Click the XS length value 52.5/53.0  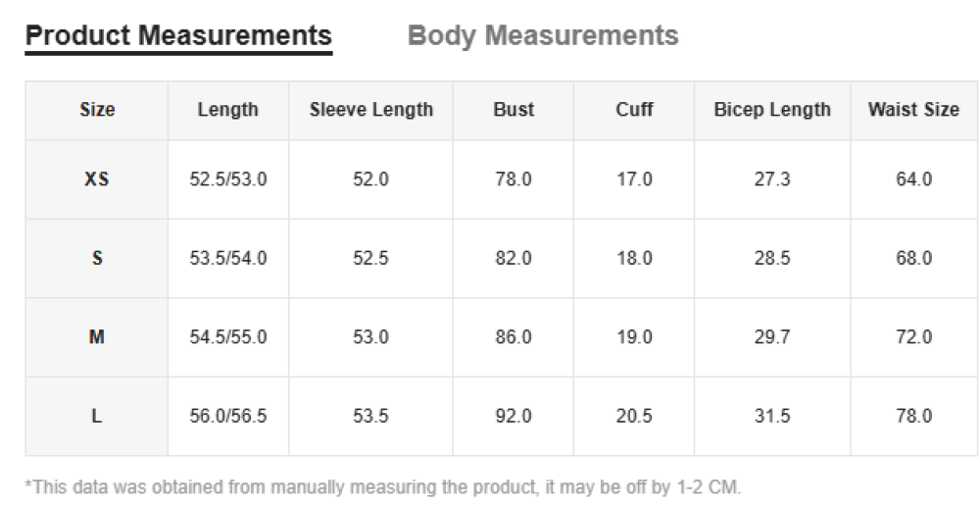[227, 179]
